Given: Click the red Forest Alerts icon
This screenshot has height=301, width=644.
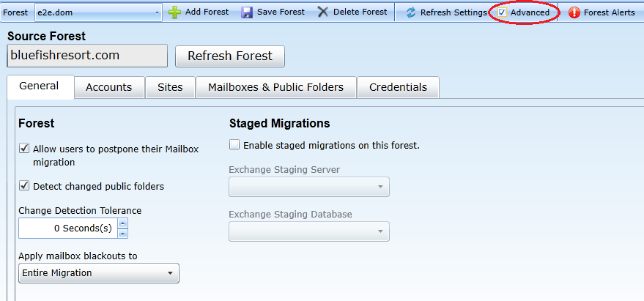Looking at the screenshot, I should [574, 12].
